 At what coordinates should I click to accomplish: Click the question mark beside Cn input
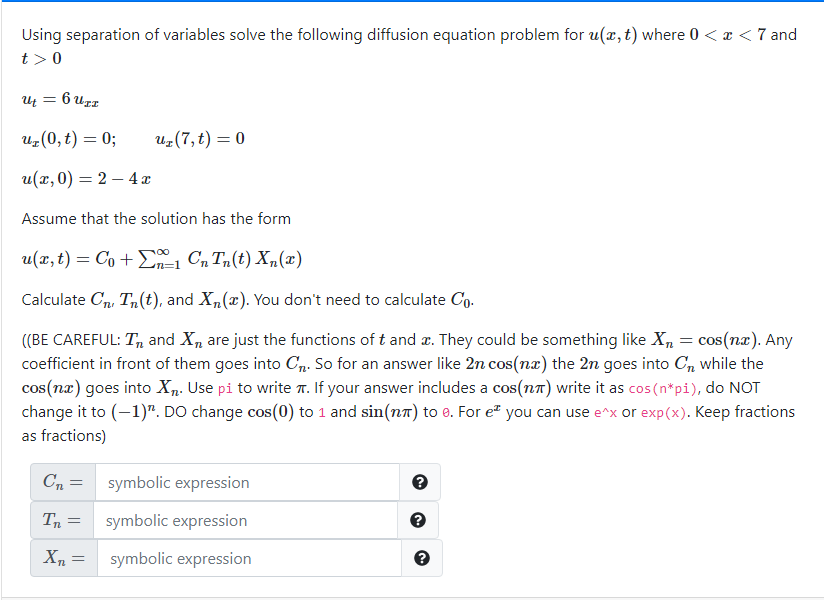click(420, 482)
